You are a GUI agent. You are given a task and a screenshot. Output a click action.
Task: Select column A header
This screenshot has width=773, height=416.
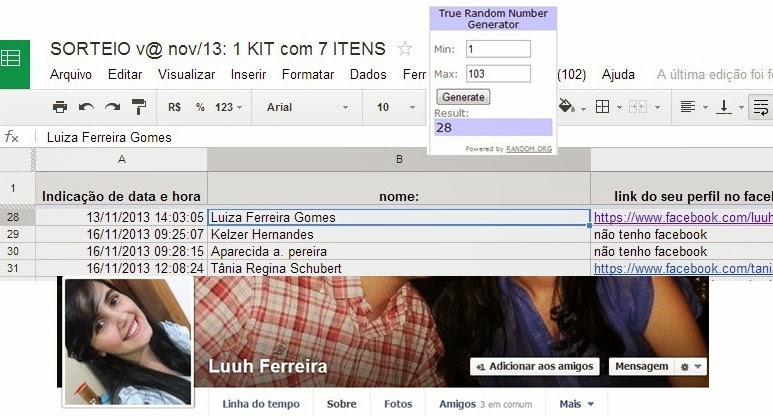[121, 159]
